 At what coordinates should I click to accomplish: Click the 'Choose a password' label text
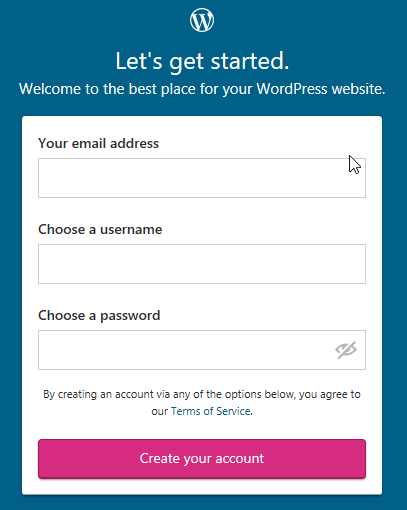(99, 316)
